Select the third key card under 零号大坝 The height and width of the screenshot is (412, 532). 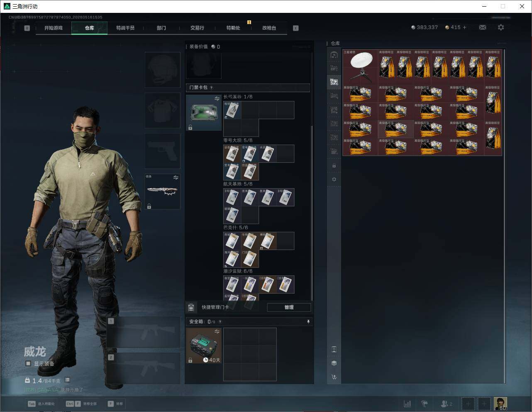pos(267,154)
